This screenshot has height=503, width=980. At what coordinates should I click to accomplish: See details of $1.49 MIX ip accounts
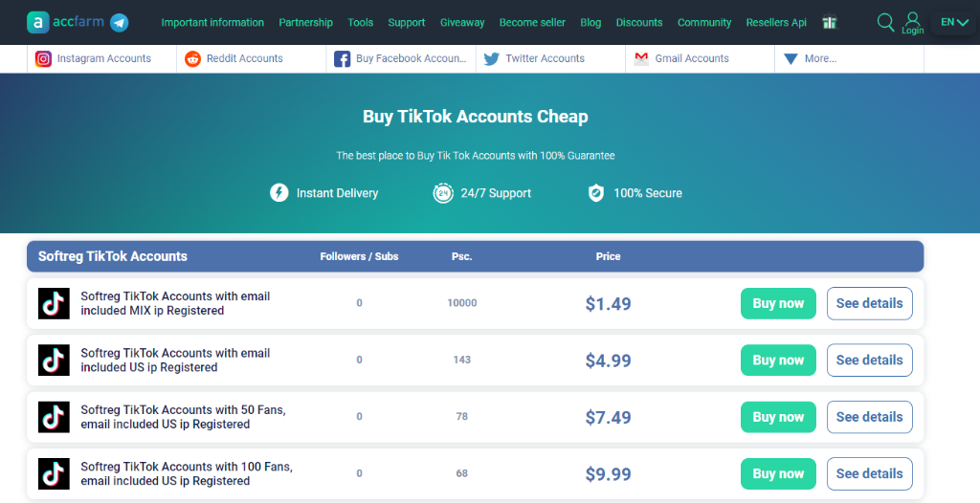(x=869, y=304)
